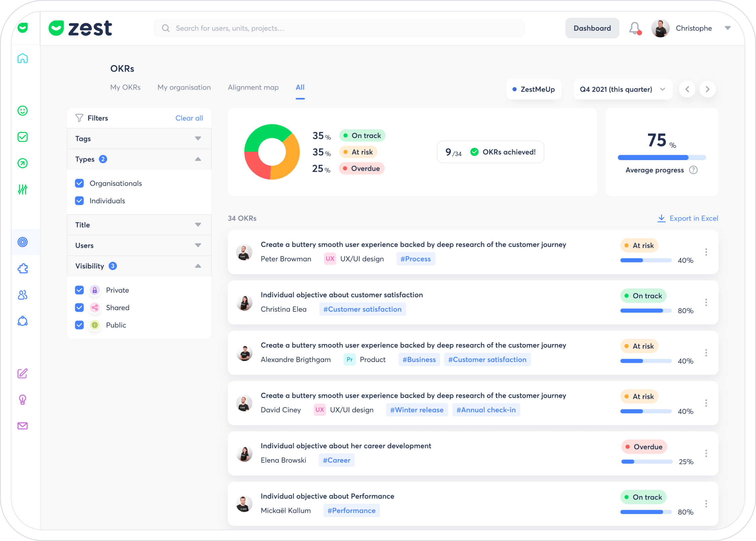Viewport: 756px width, 541px height.
Task: Click the Dashboard button
Action: tap(592, 28)
